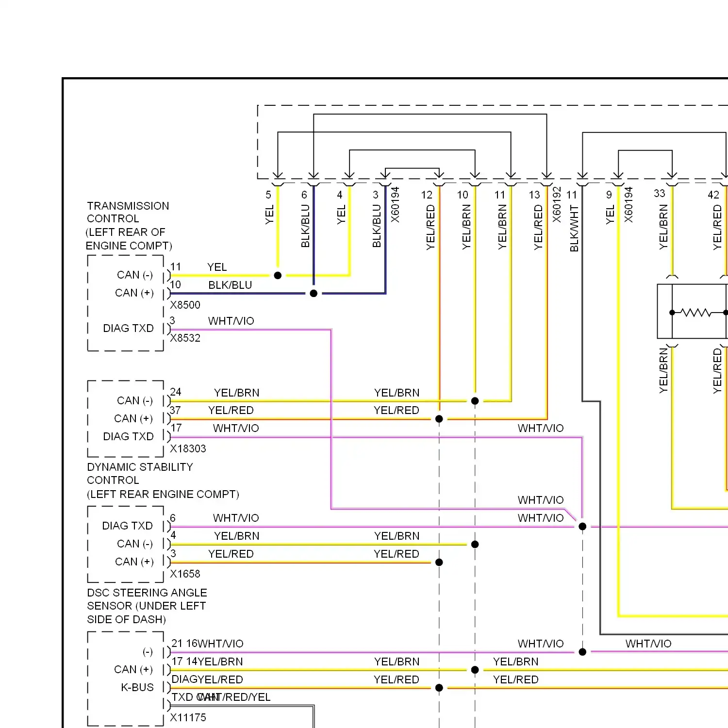
Task: Click the DIAGYEL/RED wire label
Action: [x=207, y=679]
